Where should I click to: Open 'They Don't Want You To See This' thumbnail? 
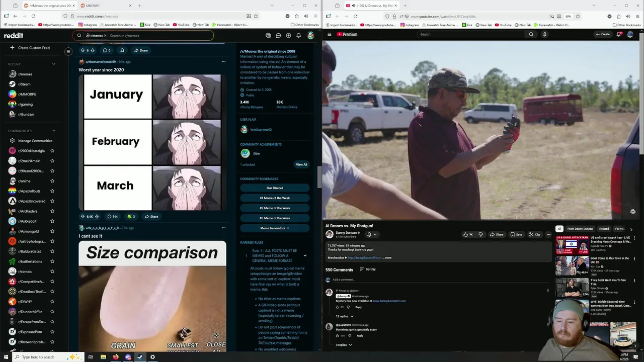[572, 287]
